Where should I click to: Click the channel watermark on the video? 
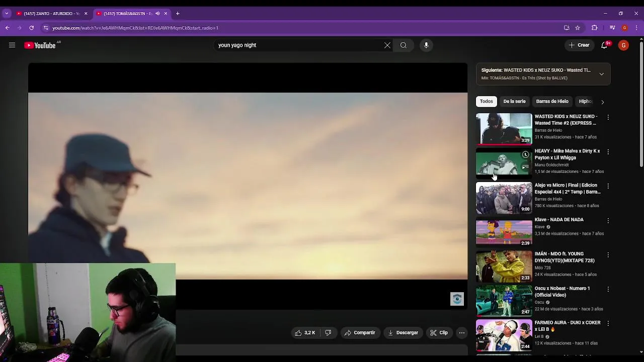tap(457, 299)
